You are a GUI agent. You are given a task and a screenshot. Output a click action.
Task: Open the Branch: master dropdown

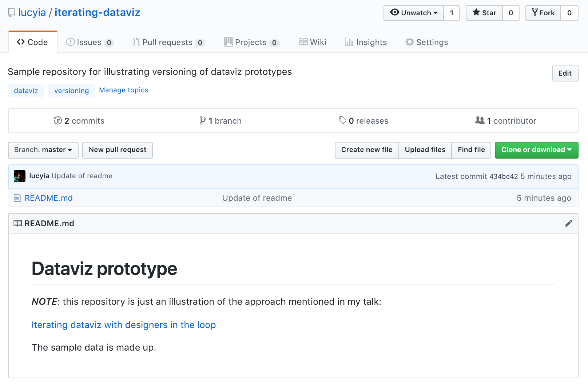coord(43,150)
